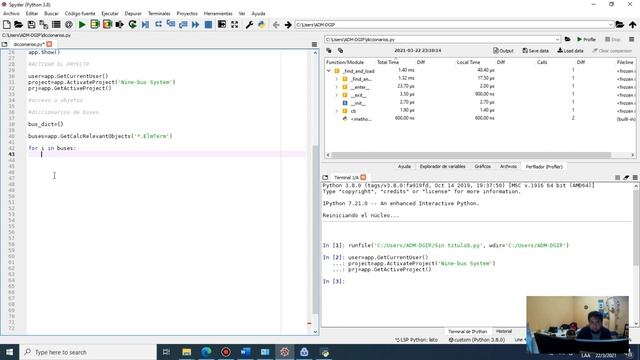Image resolution: width=640 pixels, height=360 pixels.
Task: Click the debug step into icon
Action: (171, 25)
